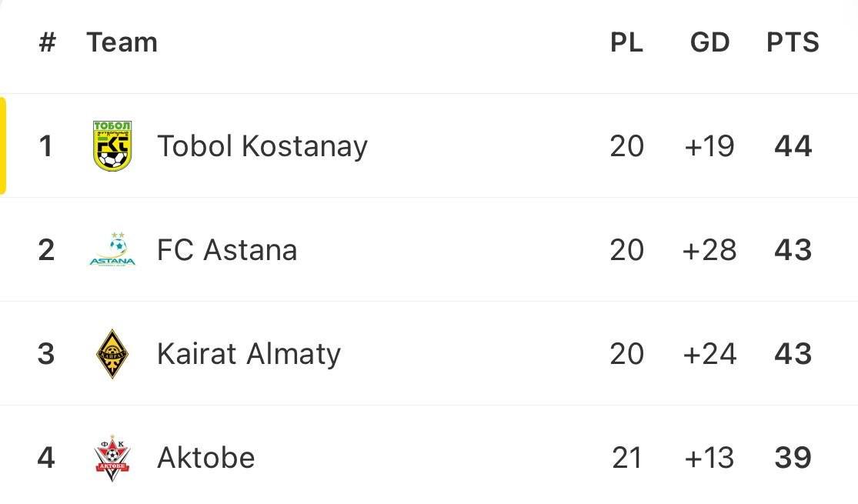This screenshot has height=504, width=858.
Task: Click the Team column header
Action: click(122, 42)
